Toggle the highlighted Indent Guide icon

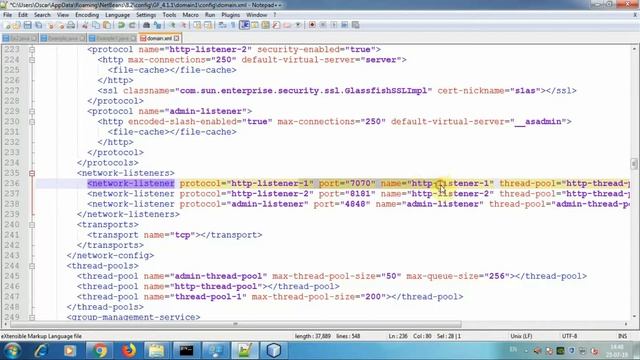tap(244, 25)
